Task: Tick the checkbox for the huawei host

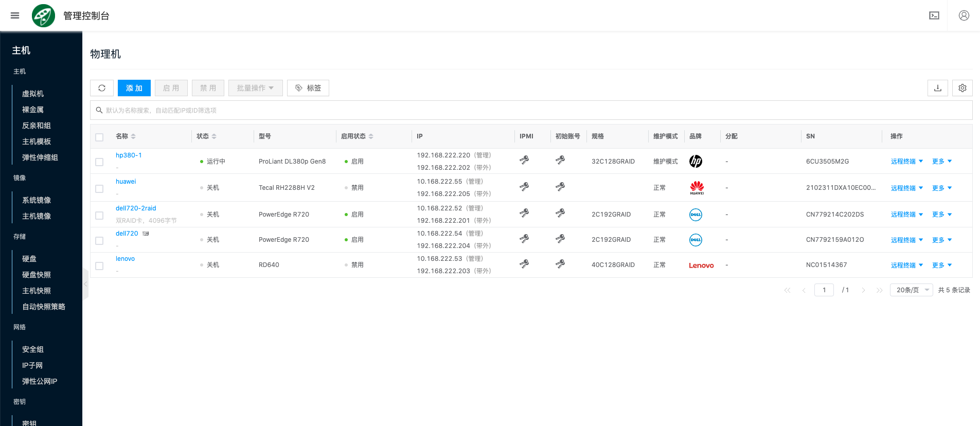Action: (x=99, y=189)
